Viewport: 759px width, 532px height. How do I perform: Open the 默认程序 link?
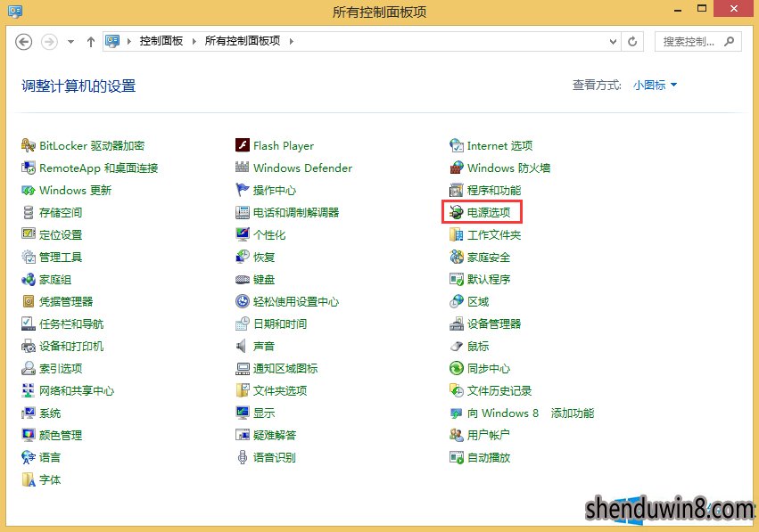489,280
